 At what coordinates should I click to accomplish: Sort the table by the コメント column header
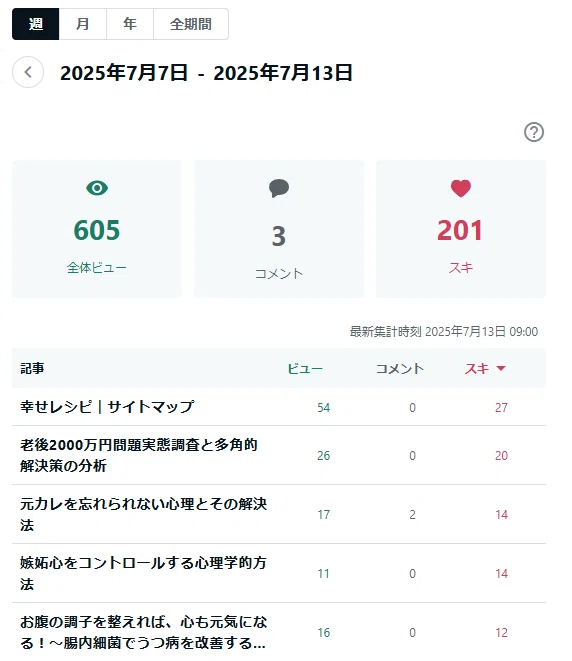pyautogui.click(x=400, y=369)
